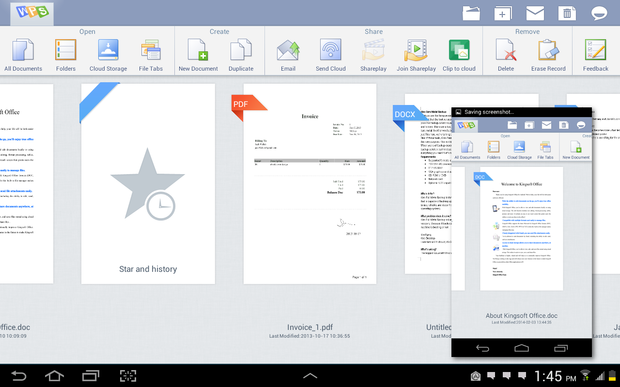Screen dimensions: 620x387
Task: Click top bar mail envelope icon
Action: pos(535,13)
